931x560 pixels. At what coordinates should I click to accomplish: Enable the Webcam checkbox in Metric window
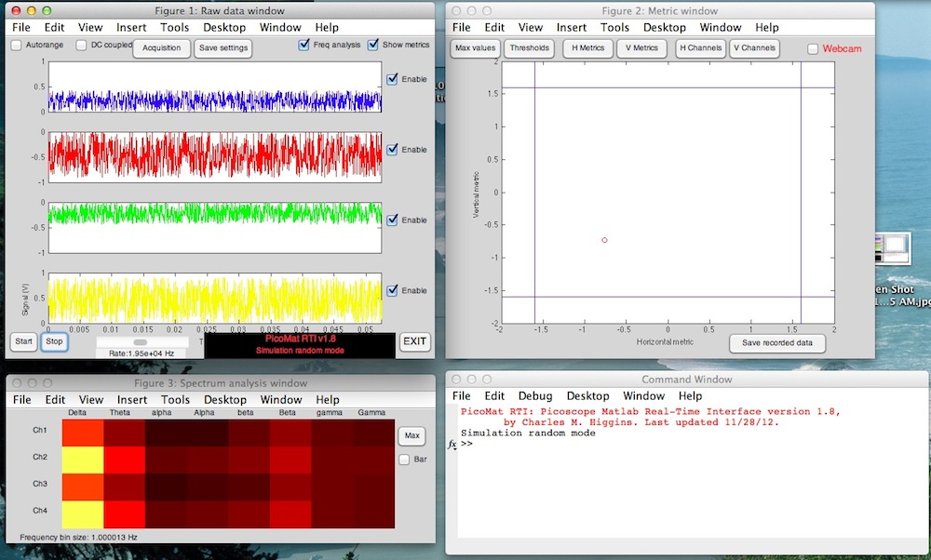coord(814,48)
